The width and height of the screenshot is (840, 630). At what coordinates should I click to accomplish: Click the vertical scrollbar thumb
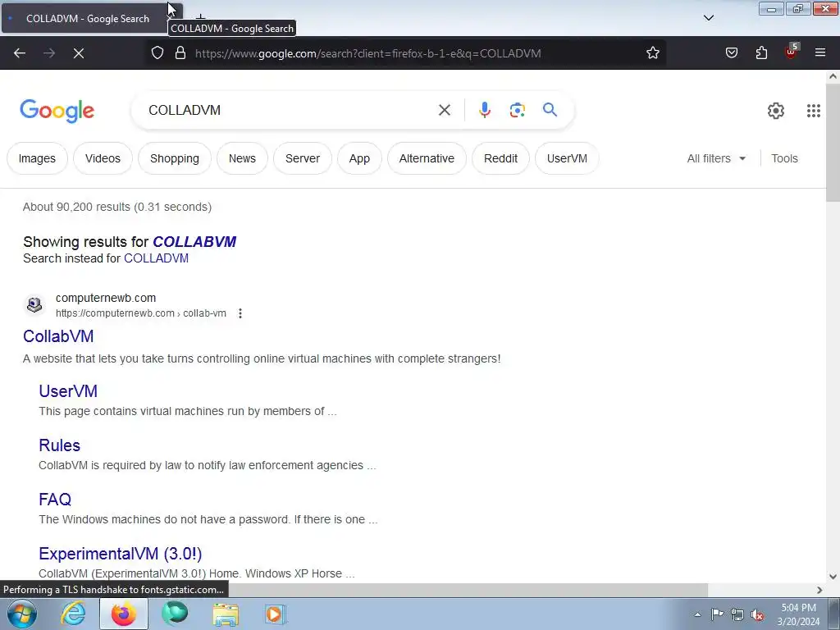point(833,143)
